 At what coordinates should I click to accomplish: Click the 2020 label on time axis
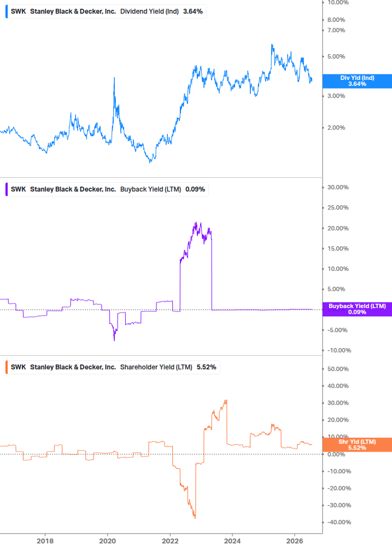pyautogui.click(x=108, y=541)
